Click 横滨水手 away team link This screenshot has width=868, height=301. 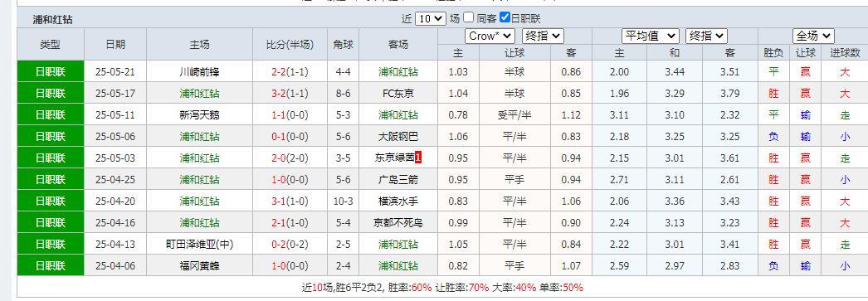(398, 201)
